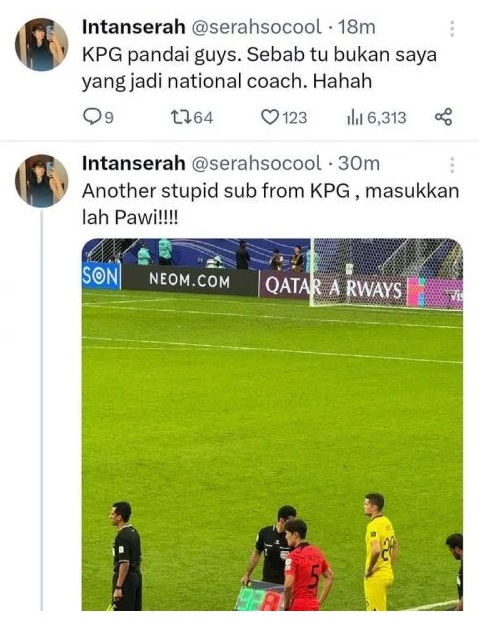Open the 18m timestamp link
This screenshot has height=619, width=493.
pos(357,27)
